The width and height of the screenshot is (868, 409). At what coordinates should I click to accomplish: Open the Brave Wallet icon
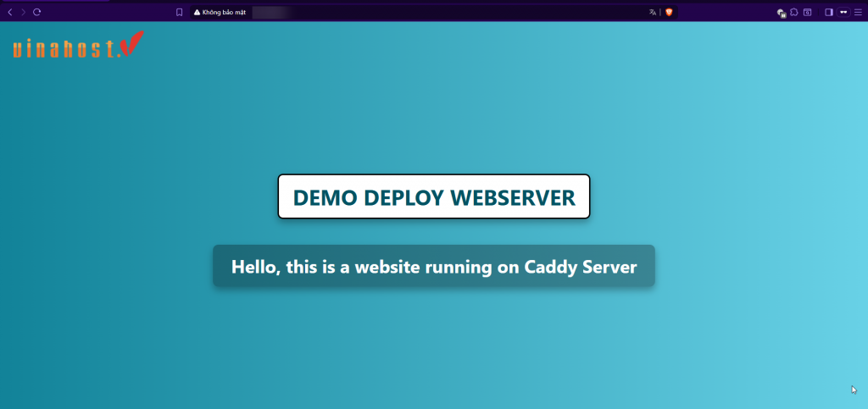[808, 13]
